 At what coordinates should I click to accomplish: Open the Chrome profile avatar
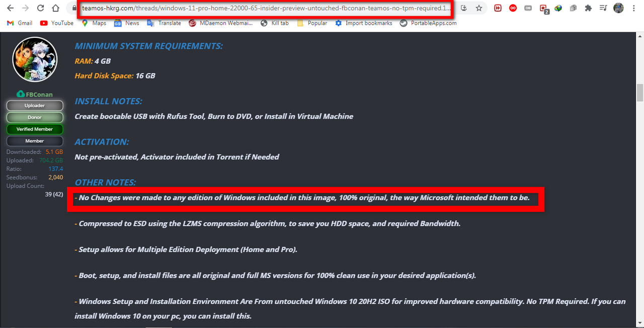619,8
